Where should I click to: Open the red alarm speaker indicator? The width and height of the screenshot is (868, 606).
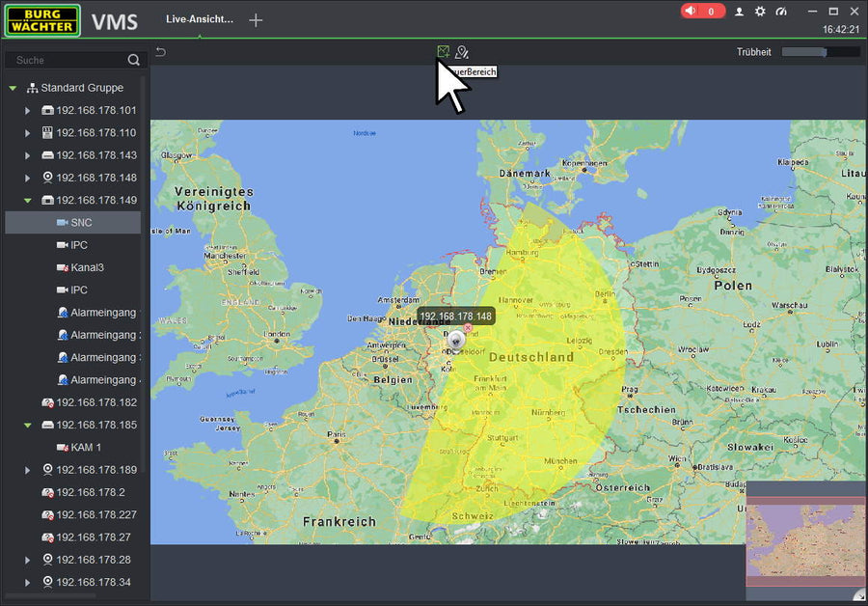click(702, 12)
